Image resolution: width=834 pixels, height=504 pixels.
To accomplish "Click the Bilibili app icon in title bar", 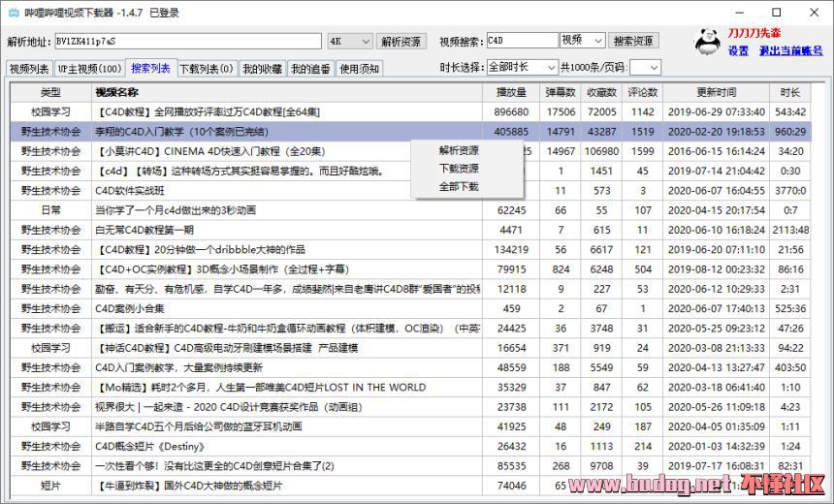I will (x=15, y=13).
